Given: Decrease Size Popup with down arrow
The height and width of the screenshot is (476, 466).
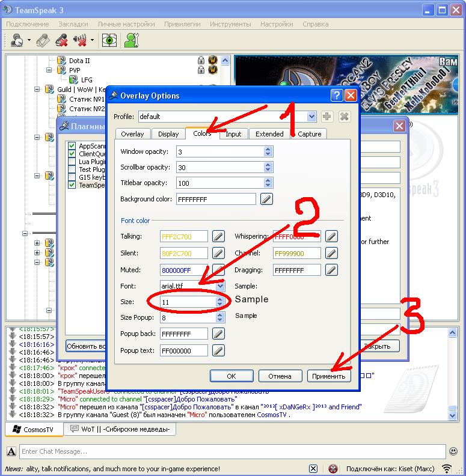Looking at the screenshot, I should (219, 320).
